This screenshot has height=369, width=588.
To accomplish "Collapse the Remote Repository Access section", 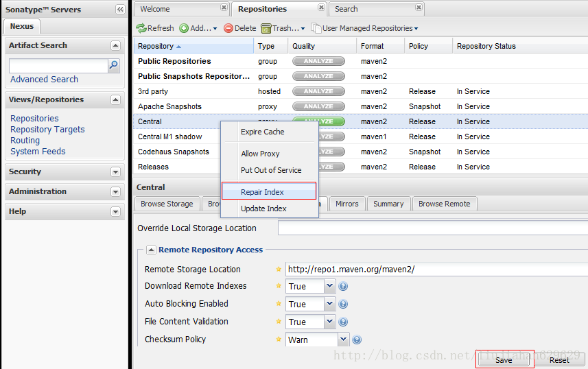I will [x=151, y=250].
